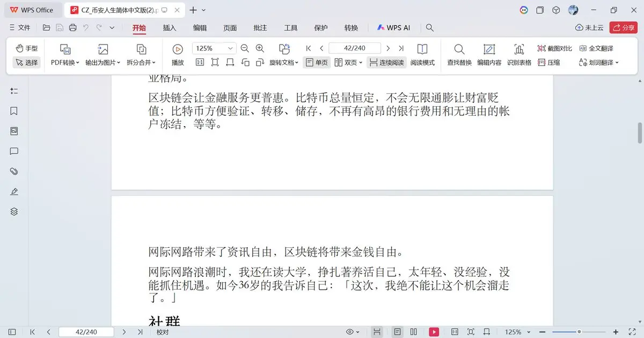Image resolution: width=644 pixels, height=338 pixels.
Task: Rotate page counterclockwise icon
Action: tap(245, 62)
